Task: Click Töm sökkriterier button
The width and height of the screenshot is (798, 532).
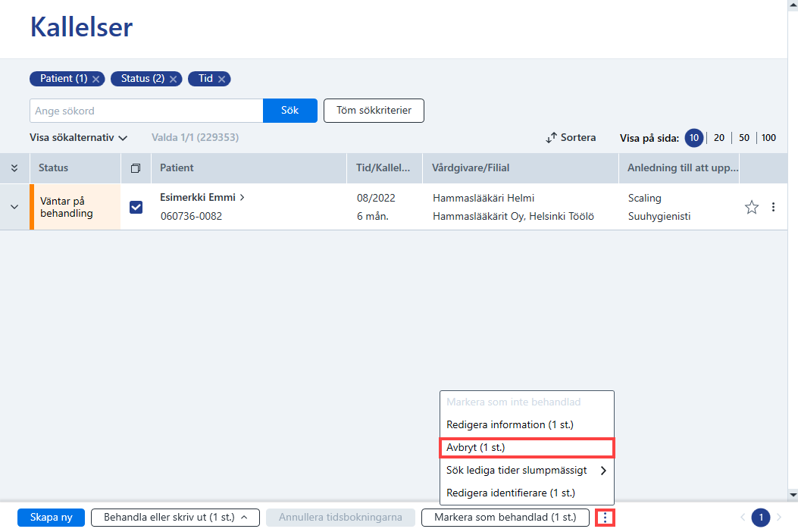Action: click(x=374, y=111)
